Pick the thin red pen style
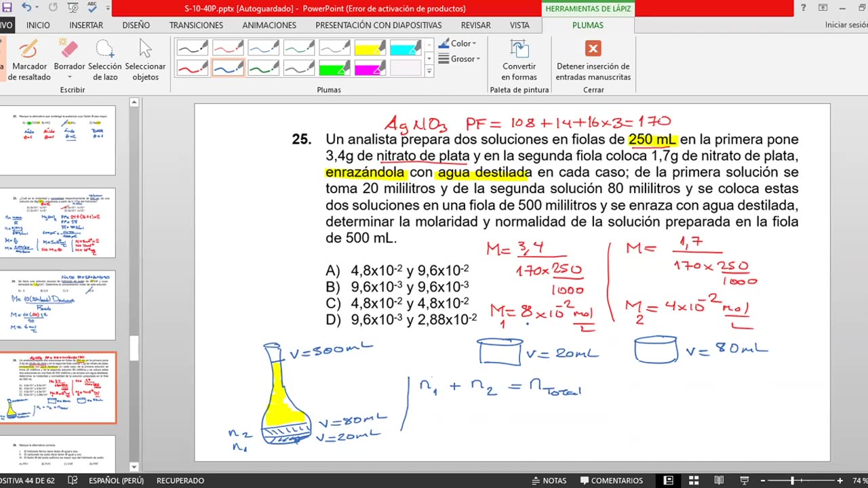 [x=227, y=48]
